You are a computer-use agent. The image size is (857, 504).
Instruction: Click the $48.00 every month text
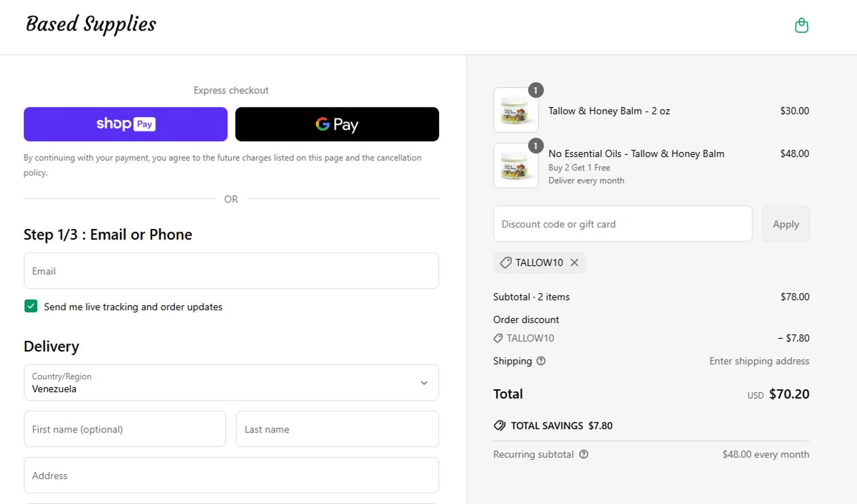tap(766, 454)
